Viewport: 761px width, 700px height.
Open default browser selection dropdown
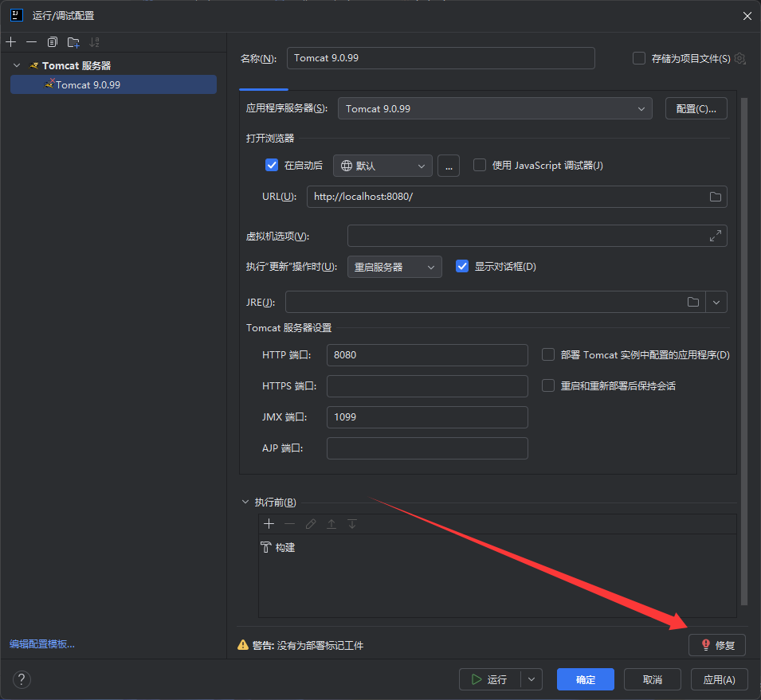pos(382,166)
